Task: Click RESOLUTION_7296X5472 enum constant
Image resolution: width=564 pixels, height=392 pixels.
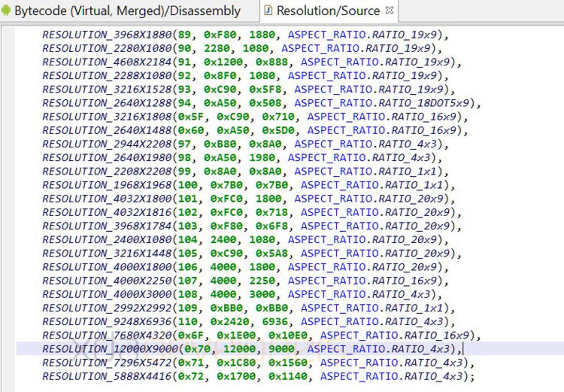Action: point(107,363)
